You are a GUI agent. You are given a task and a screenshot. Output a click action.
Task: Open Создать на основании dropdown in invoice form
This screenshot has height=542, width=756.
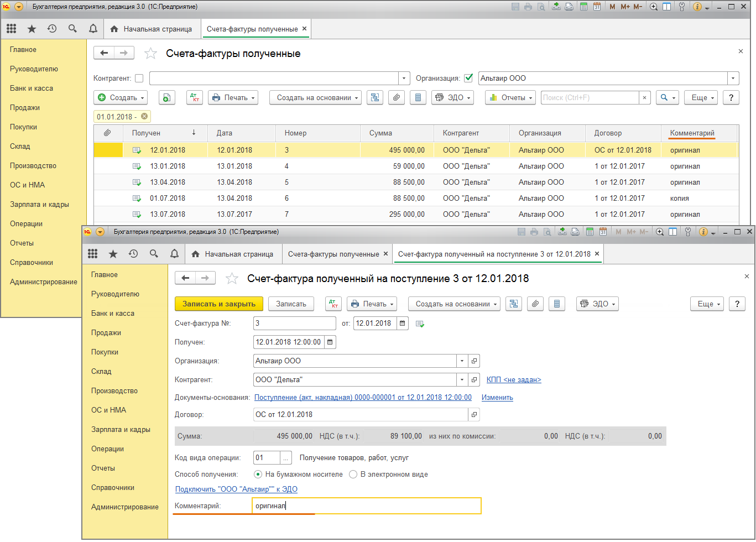[455, 304]
